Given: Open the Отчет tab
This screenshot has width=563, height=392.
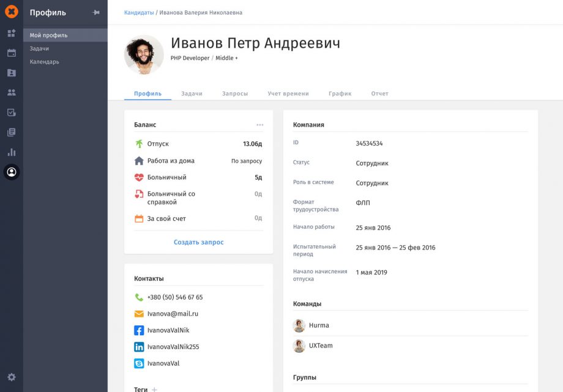Looking at the screenshot, I should click(x=380, y=94).
